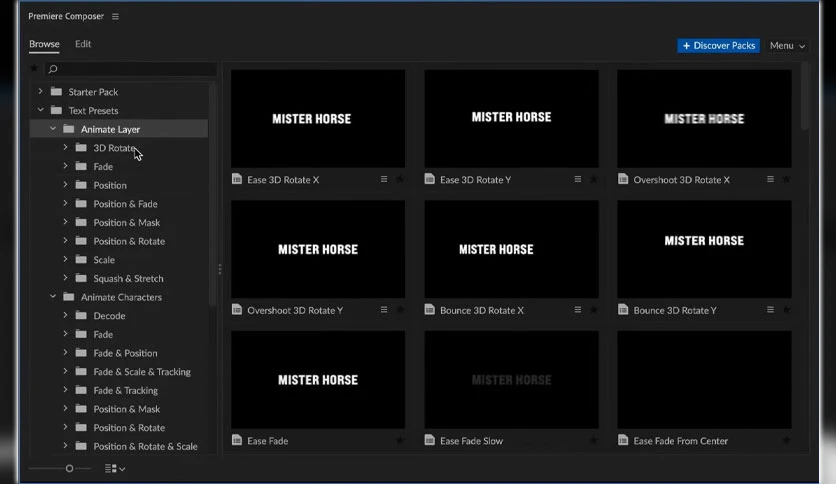Click the Text Presets folder icon
The image size is (836, 484).
(56, 110)
